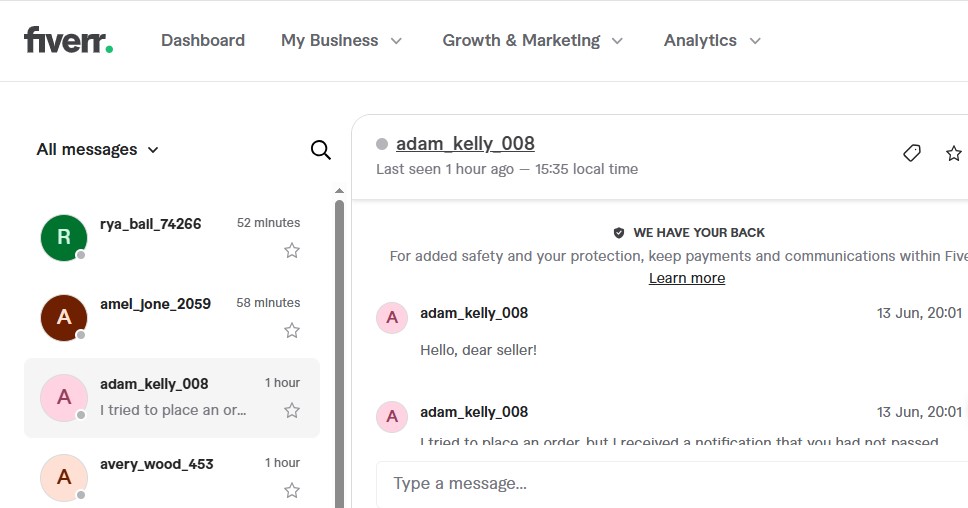The width and height of the screenshot is (968, 508).
Task: Click adam_kelly_008 avatar beside 'Hello, dear seller!'
Action: pos(392,318)
